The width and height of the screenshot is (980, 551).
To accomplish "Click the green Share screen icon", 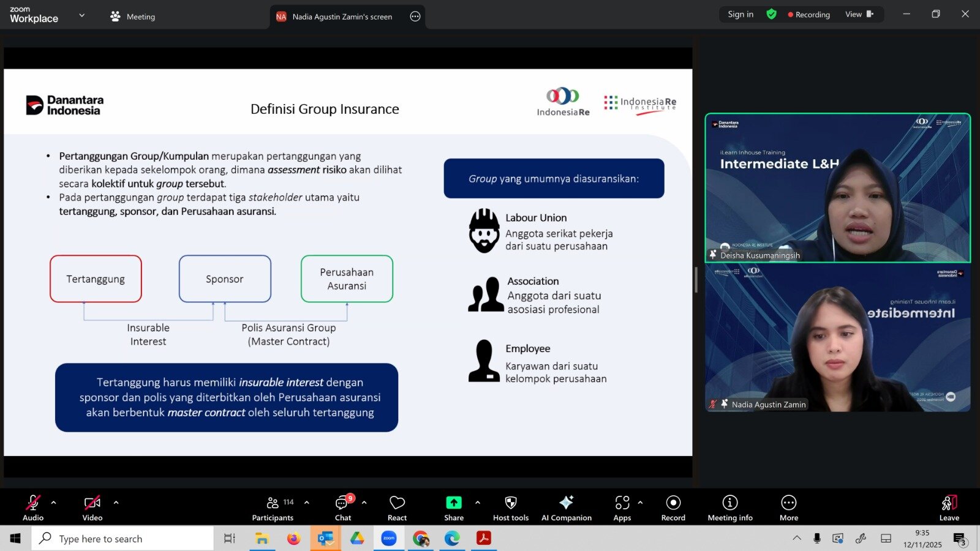I will coord(453,503).
